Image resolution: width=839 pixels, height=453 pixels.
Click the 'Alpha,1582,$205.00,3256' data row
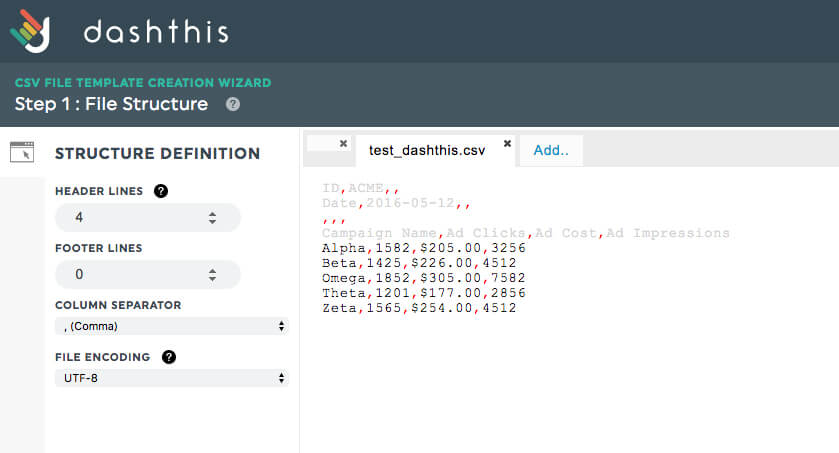pos(424,248)
